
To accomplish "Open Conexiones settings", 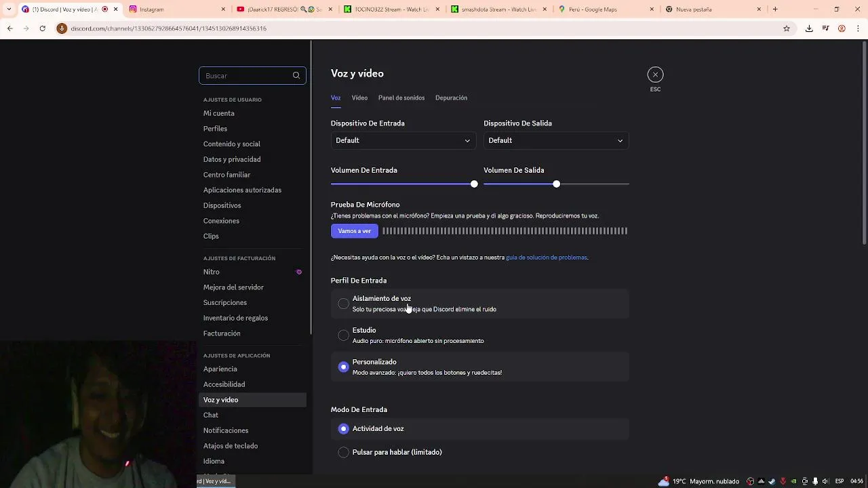I will point(252,221).
